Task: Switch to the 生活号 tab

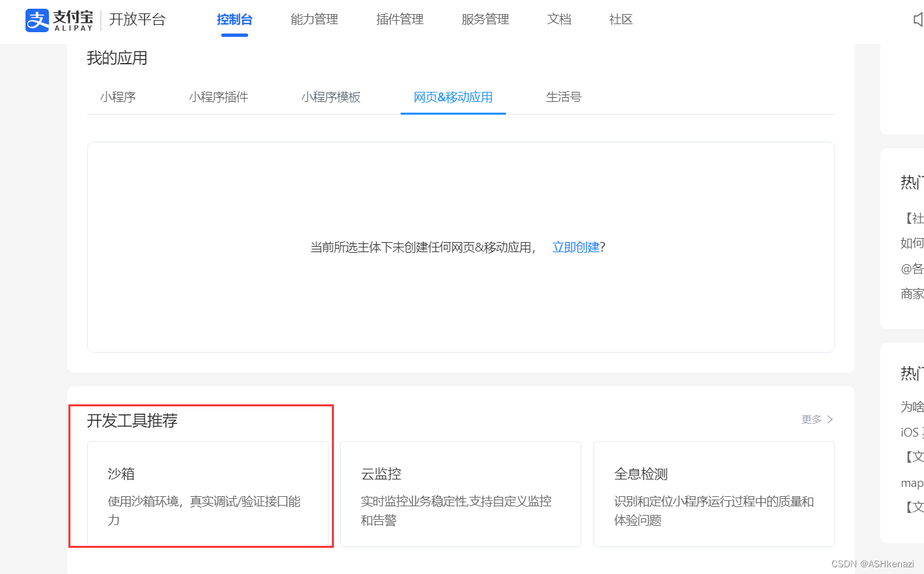Action: click(x=564, y=97)
